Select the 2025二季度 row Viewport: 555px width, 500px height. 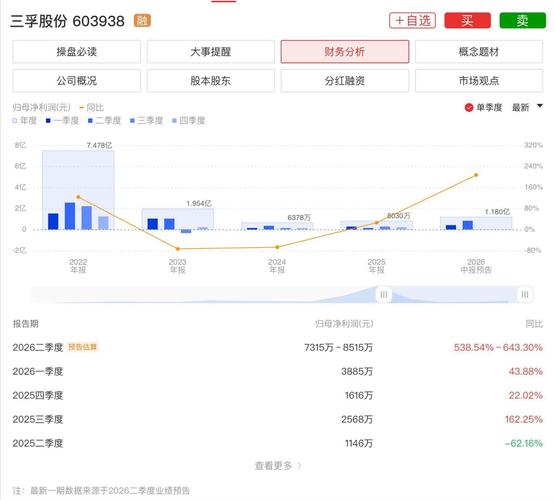[x=278, y=443]
